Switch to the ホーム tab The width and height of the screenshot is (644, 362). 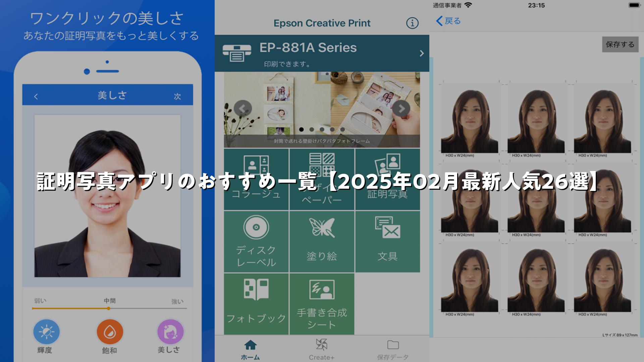click(x=250, y=349)
